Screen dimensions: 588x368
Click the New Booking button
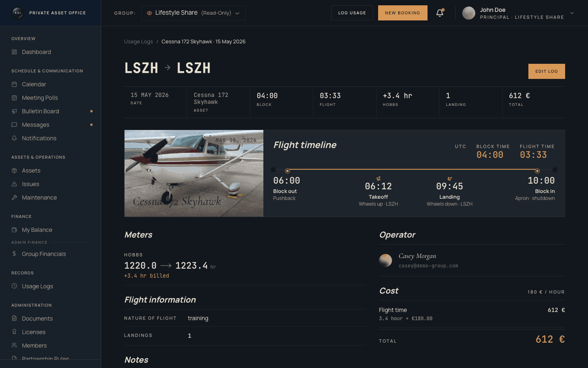pyautogui.click(x=403, y=13)
